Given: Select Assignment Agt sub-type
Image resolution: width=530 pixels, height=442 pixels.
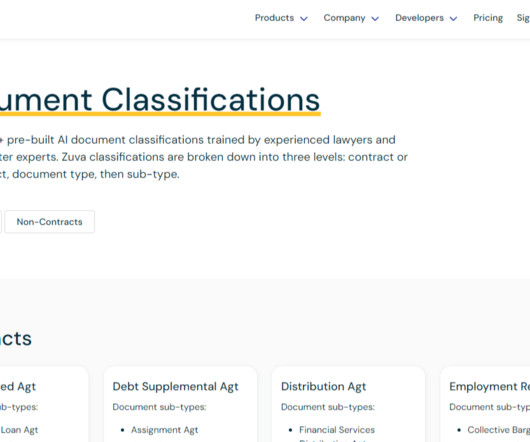Looking at the screenshot, I should point(165,430).
